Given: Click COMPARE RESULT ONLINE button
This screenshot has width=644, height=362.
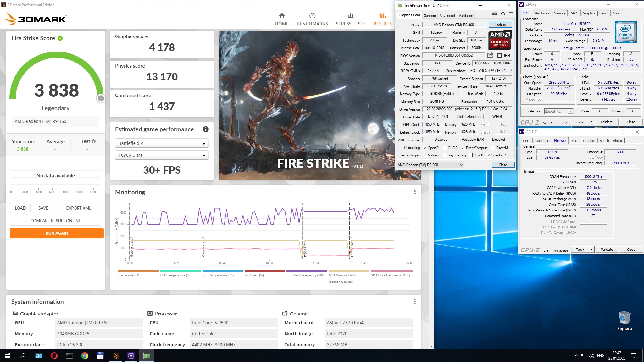Looking at the screenshot, I should 56,221.
